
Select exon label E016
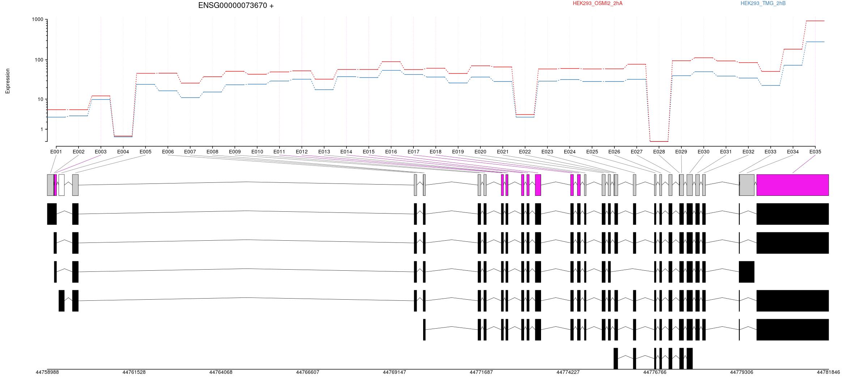[391, 152]
